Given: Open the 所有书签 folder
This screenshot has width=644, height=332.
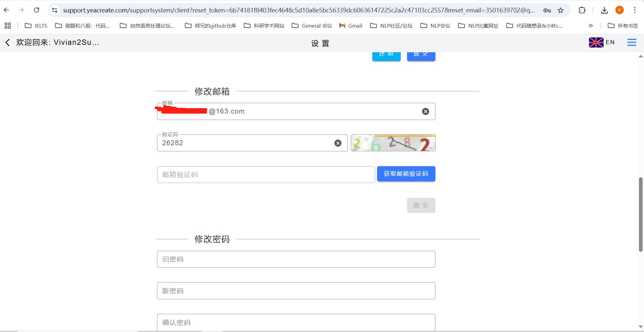Looking at the screenshot, I should (x=623, y=26).
